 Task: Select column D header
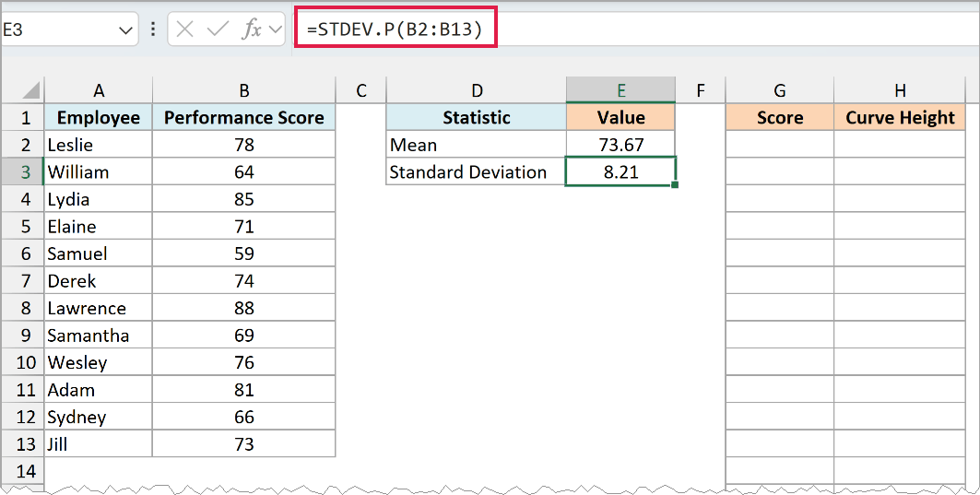click(477, 90)
